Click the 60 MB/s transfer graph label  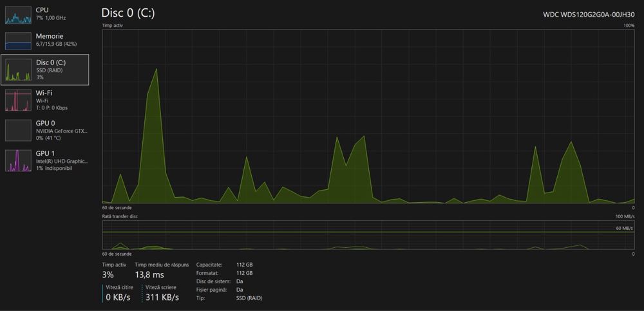click(x=624, y=228)
